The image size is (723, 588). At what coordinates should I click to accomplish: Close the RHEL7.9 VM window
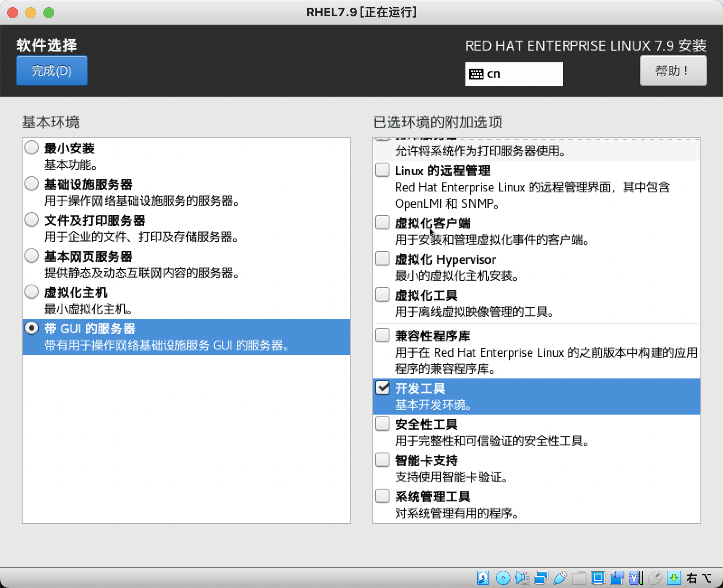click(x=13, y=13)
